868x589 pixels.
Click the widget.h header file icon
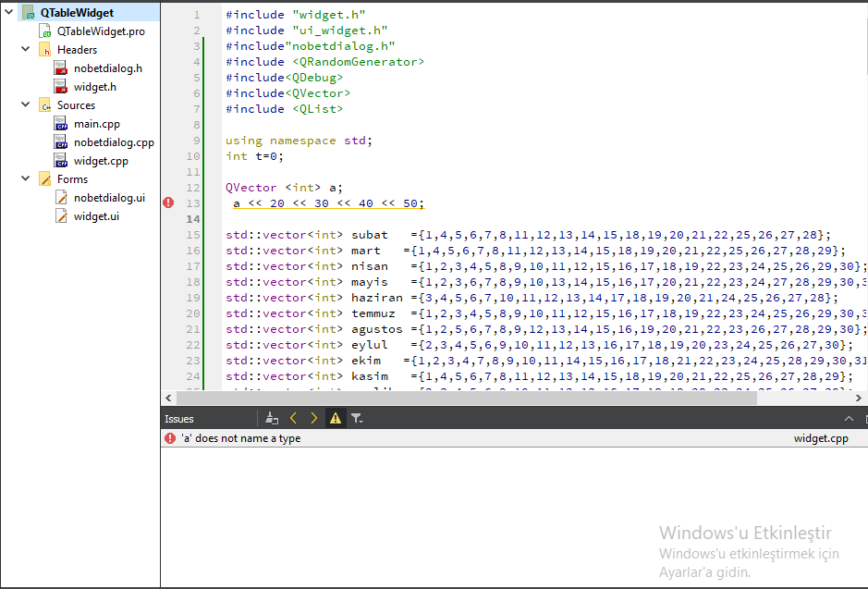click(x=61, y=87)
